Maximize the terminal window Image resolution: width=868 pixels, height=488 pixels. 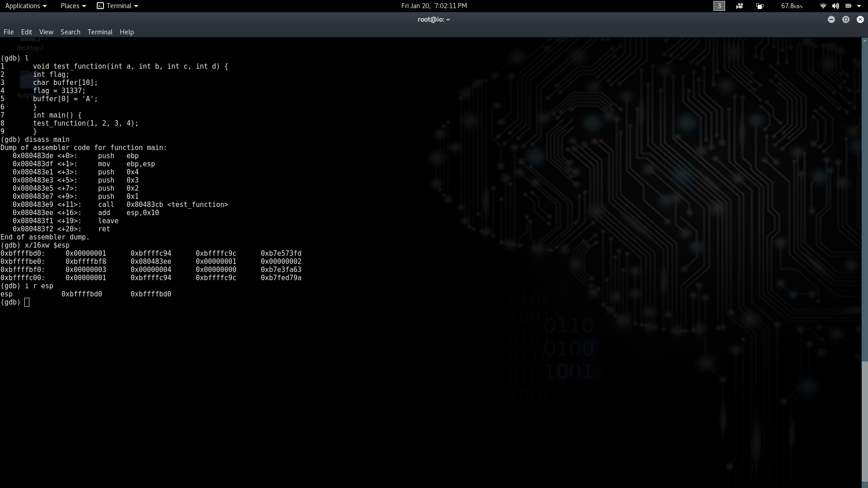click(x=846, y=19)
